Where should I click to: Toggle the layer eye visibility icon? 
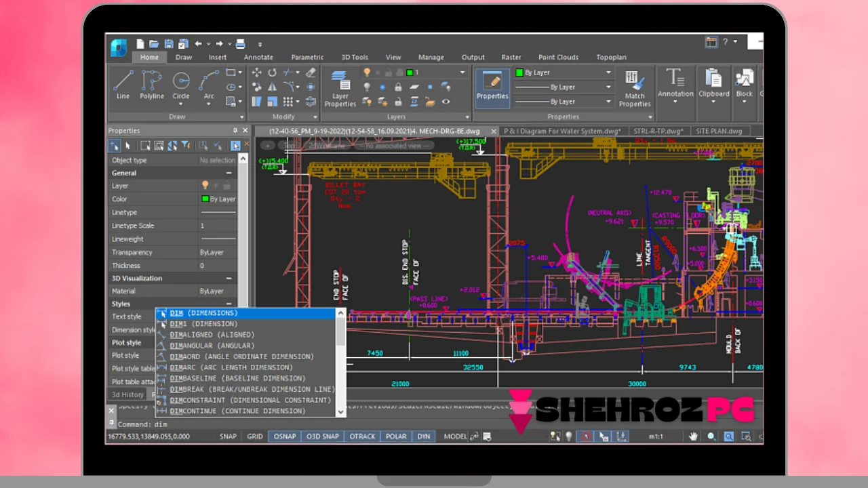[x=446, y=102]
